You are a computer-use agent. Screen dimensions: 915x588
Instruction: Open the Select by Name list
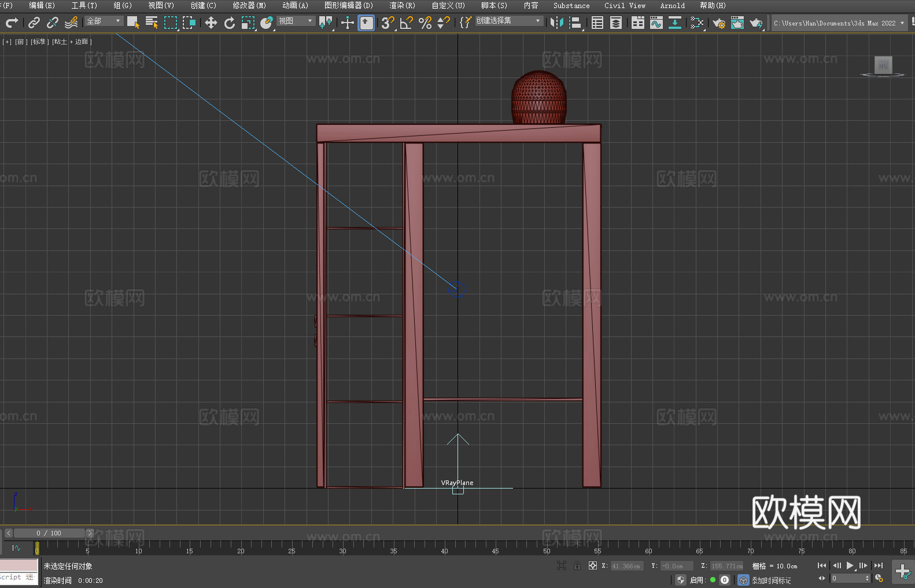click(x=152, y=23)
